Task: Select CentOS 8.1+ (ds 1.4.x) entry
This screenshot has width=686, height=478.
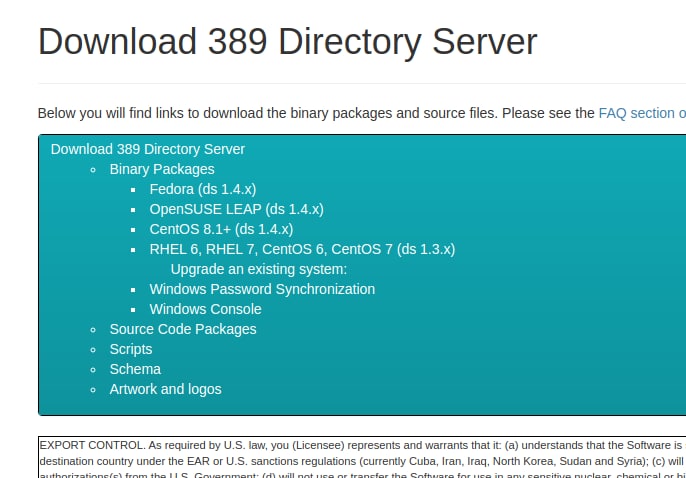Action: [x=221, y=229]
